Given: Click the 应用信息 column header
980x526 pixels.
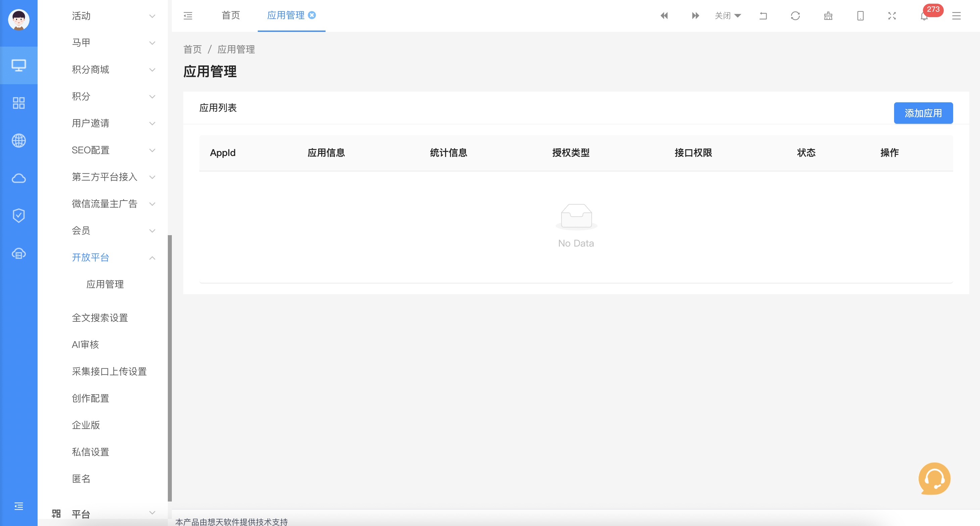Looking at the screenshot, I should pos(327,153).
